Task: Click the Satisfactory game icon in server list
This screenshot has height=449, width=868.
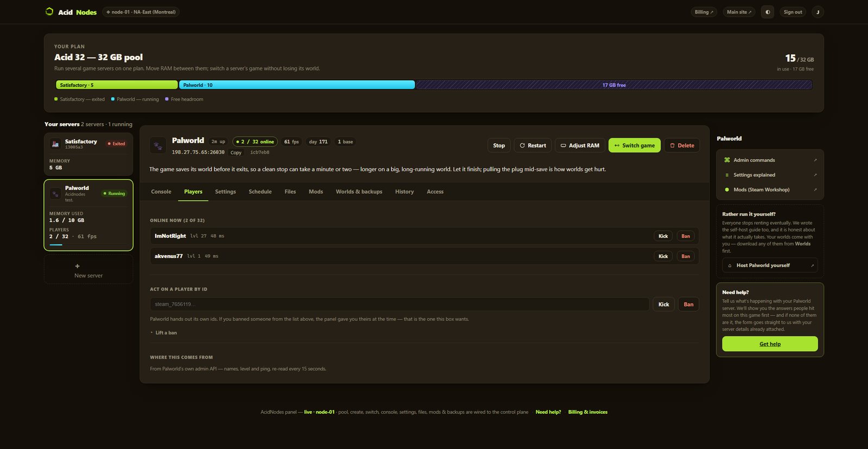Action: click(x=55, y=144)
